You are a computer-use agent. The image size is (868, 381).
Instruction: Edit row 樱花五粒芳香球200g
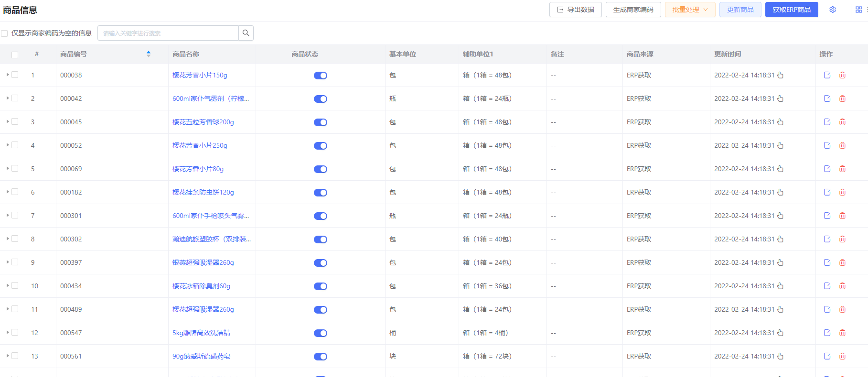click(827, 122)
